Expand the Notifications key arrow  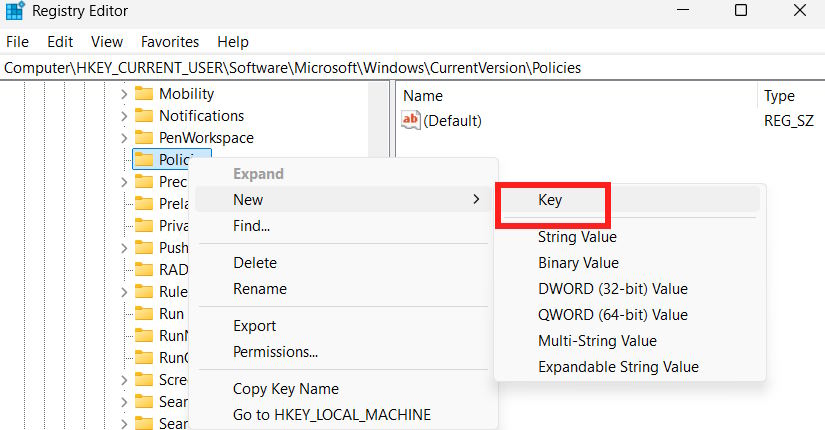(x=124, y=116)
